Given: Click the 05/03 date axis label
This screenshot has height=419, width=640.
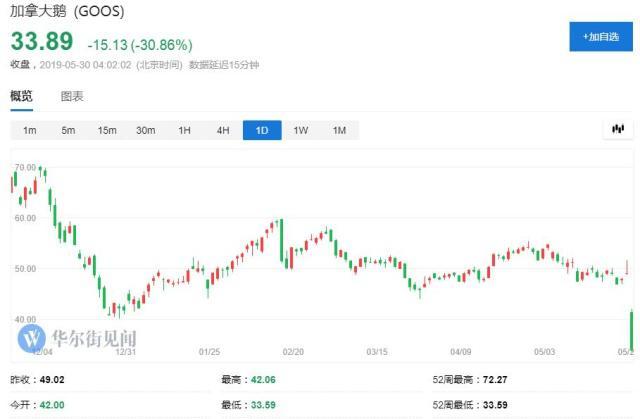Looking at the screenshot, I should point(544,352).
